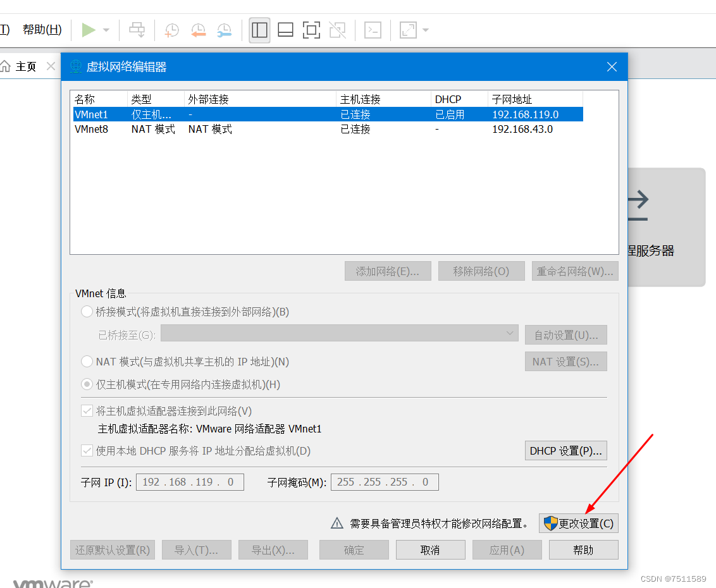
Task: Open the 已桥接至 adapter dropdown
Action: coord(510,333)
